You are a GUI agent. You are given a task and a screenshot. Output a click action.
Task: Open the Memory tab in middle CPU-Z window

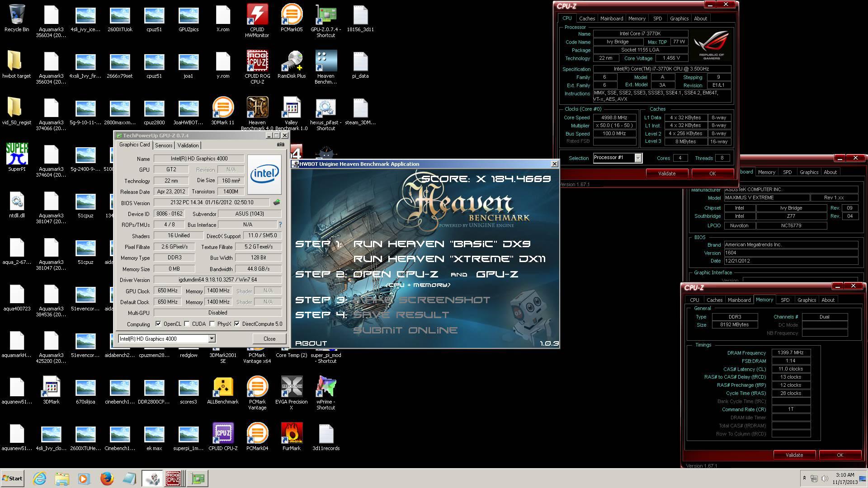click(x=767, y=172)
